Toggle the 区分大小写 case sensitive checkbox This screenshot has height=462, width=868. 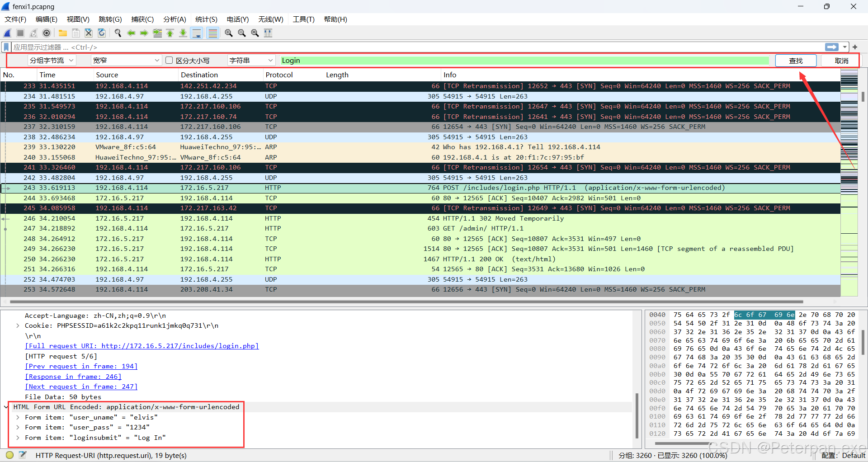(x=169, y=60)
